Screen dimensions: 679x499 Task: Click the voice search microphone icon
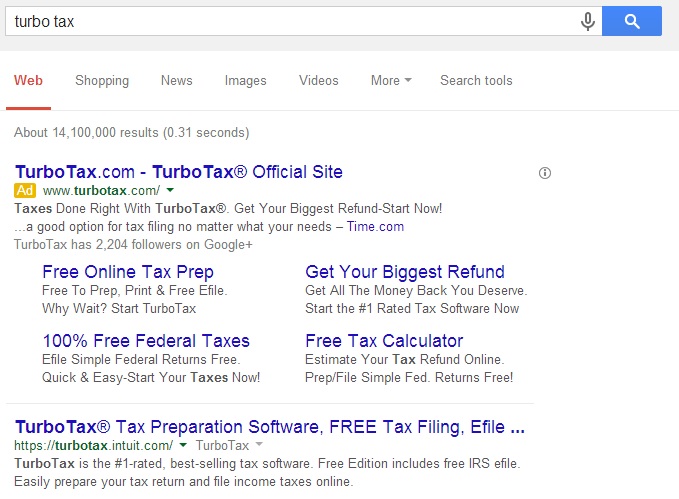588,21
